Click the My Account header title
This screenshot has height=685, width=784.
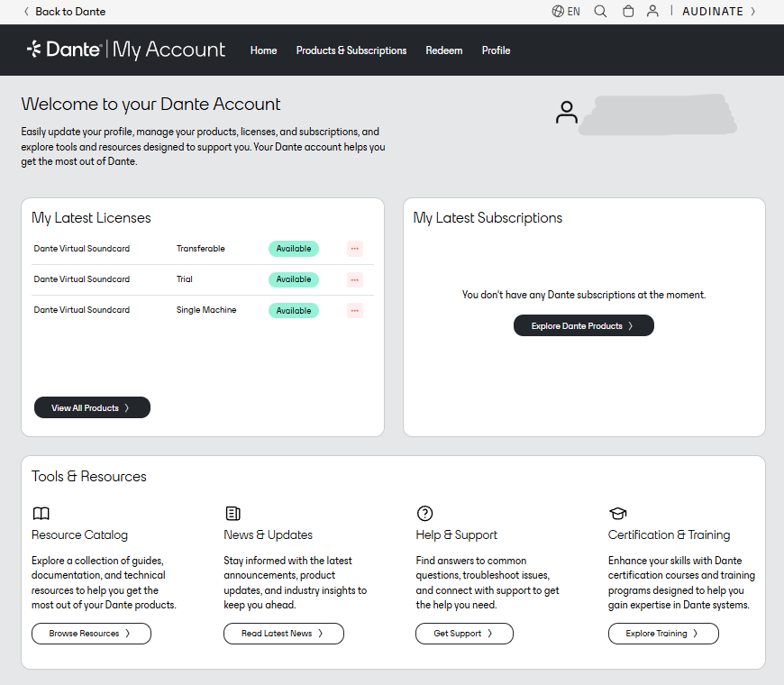[169, 50]
